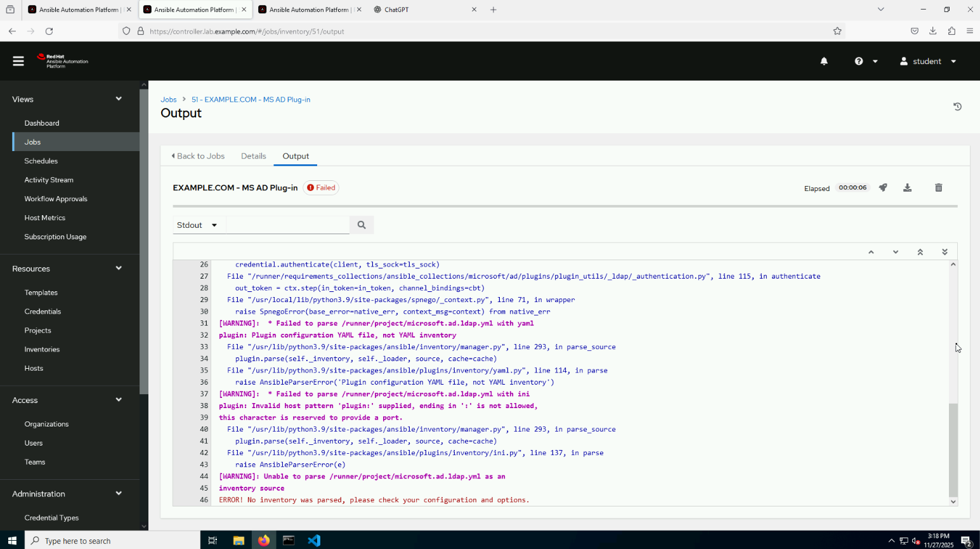Open Task View on taskbar
980x549 pixels.
(213, 541)
